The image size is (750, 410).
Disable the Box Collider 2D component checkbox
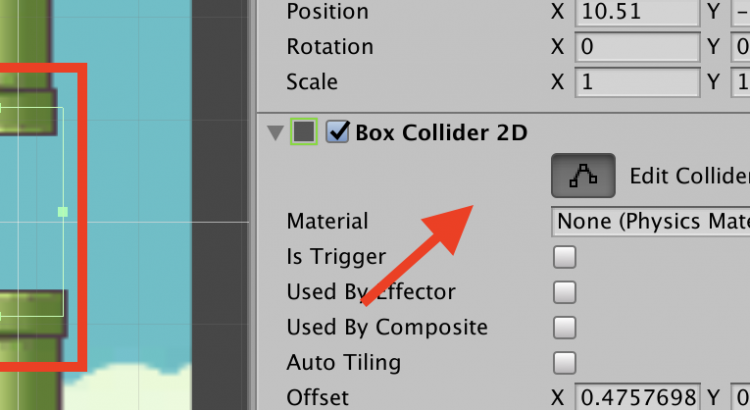tap(337, 131)
